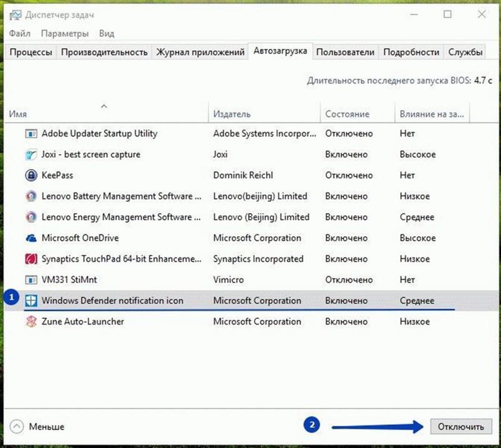Select Lenovo Energy Management Software name
Screen dimensions: 501x448
point(121,217)
